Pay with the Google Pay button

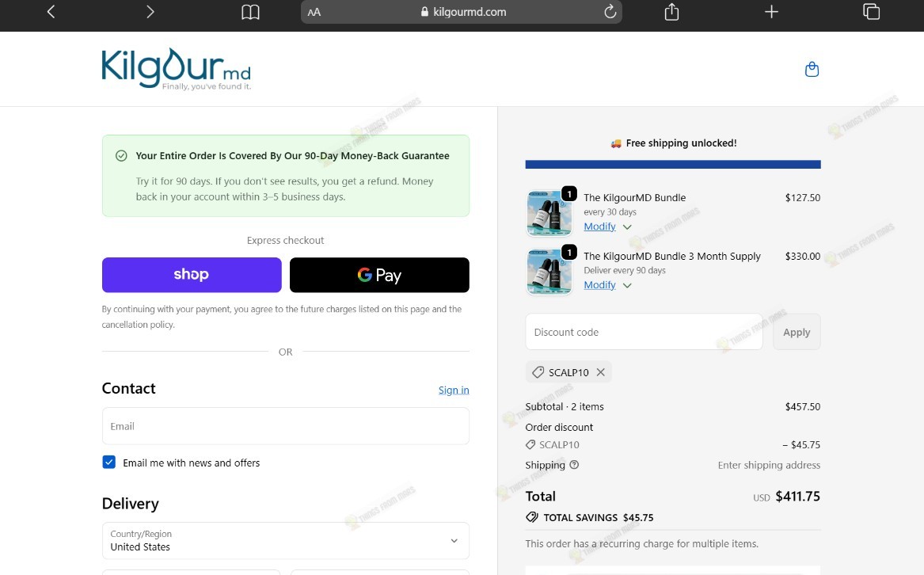[x=379, y=275]
